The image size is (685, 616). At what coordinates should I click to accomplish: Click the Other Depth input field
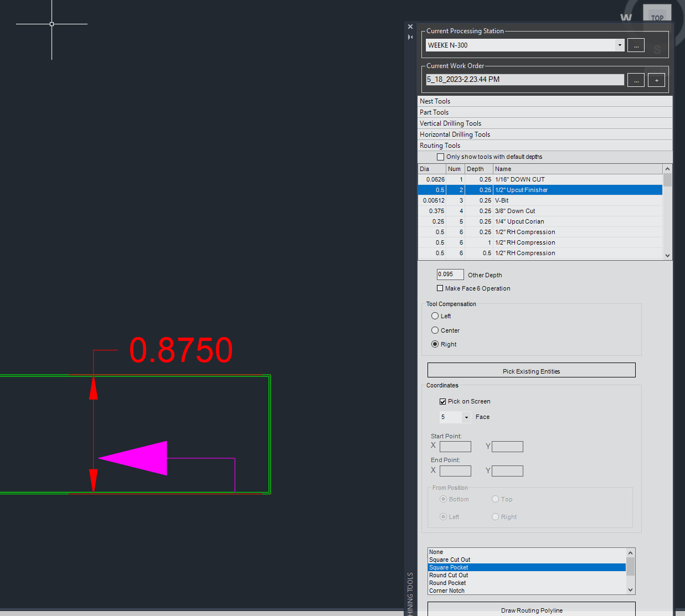click(450, 275)
